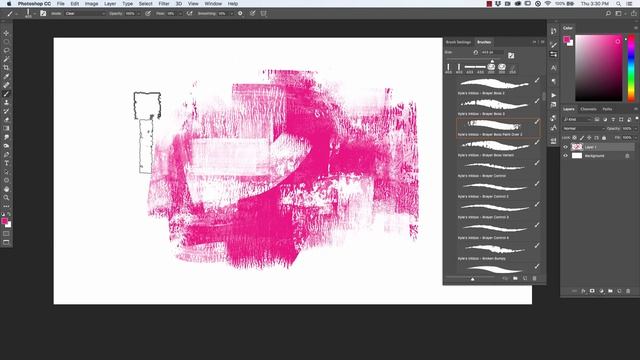Select Brayer Boss Paint Over brush

(x=498, y=127)
